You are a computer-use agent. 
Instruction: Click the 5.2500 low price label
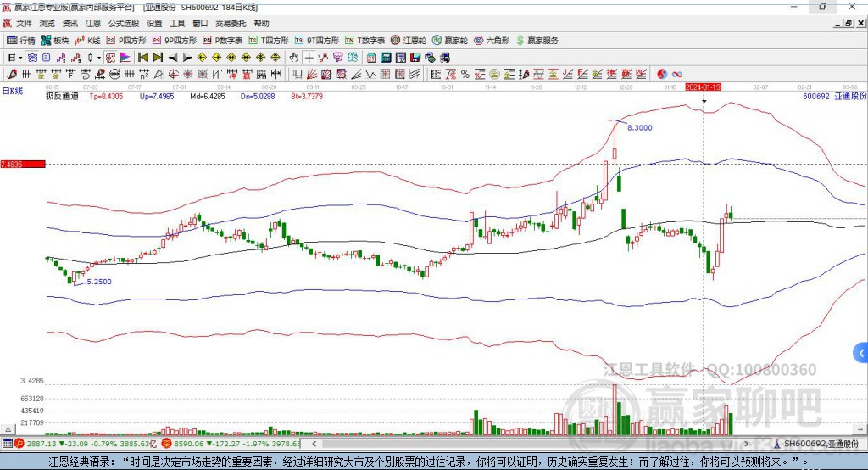tap(99, 282)
